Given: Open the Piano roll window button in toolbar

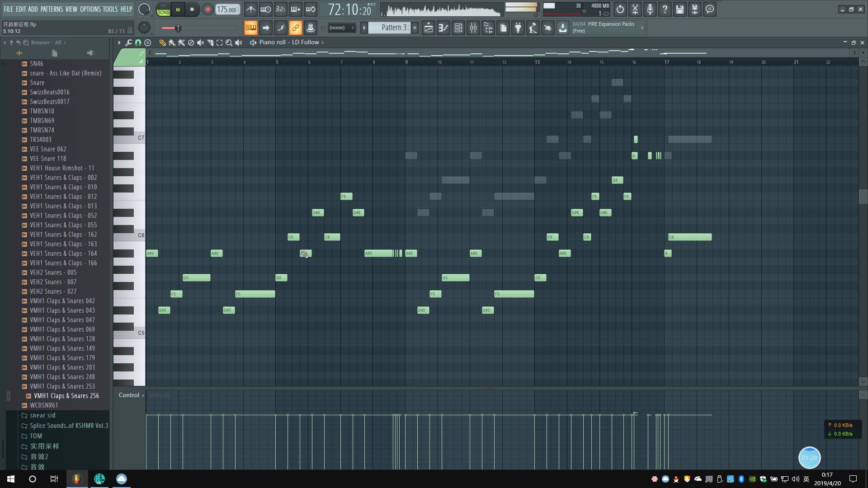Looking at the screenshot, I should (443, 28).
